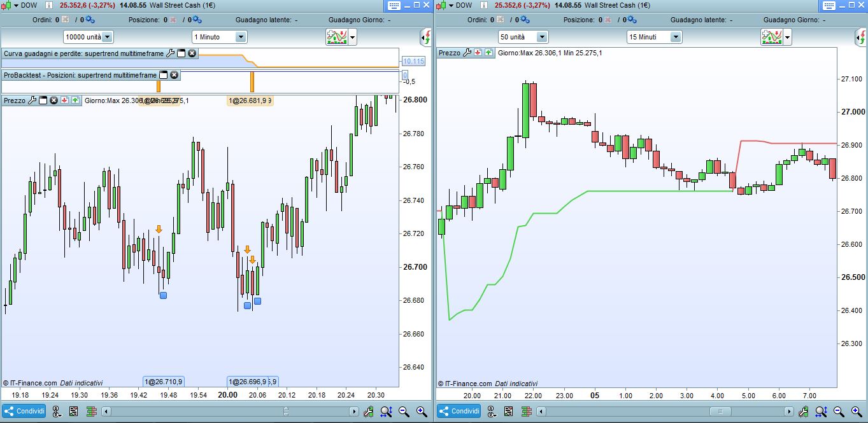Expand indicator button arrow in left chart

[352, 37]
